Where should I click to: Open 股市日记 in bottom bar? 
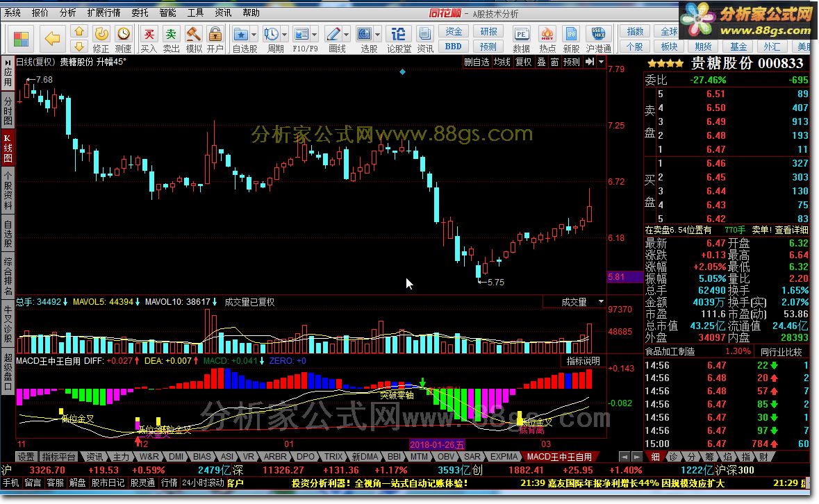point(108,483)
